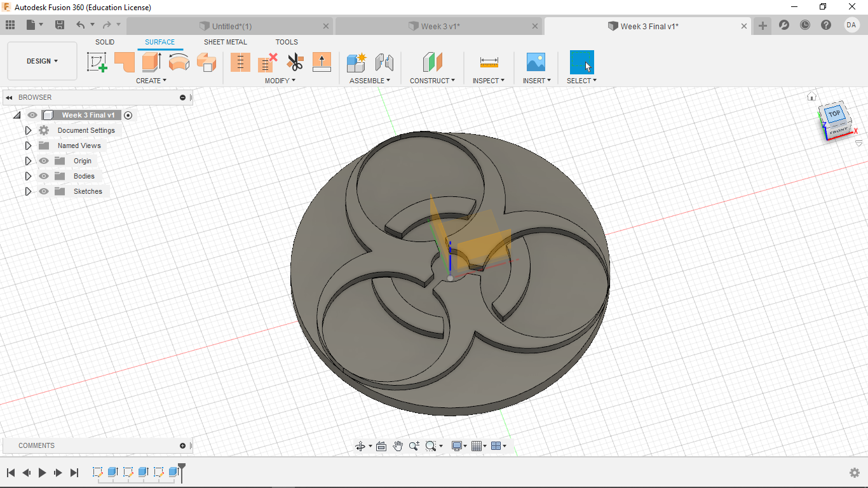Click the Insert image icon
The image size is (868, 488).
(536, 62)
